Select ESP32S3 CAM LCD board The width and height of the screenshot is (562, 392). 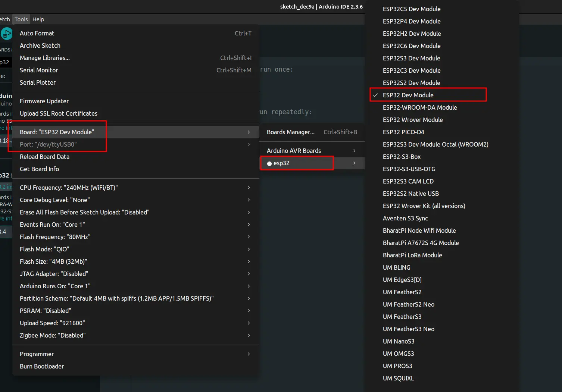442,181
